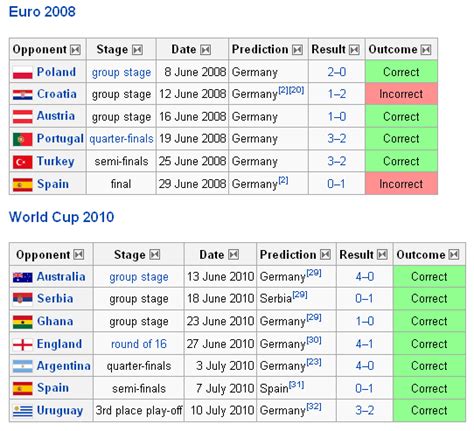Sort Euro 2008 table by Prediction
Image resolution: width=474 pixels, height=431 pixels.
tap(297, 50)
